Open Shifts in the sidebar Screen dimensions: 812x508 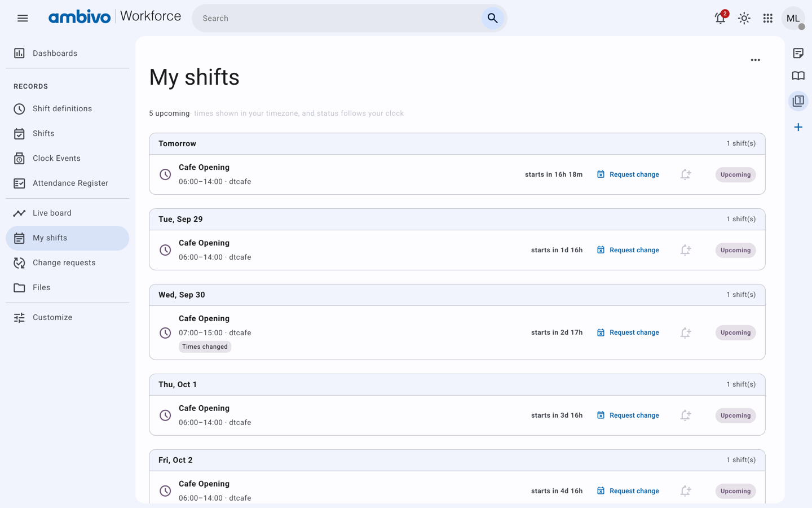tap(68, 133)
